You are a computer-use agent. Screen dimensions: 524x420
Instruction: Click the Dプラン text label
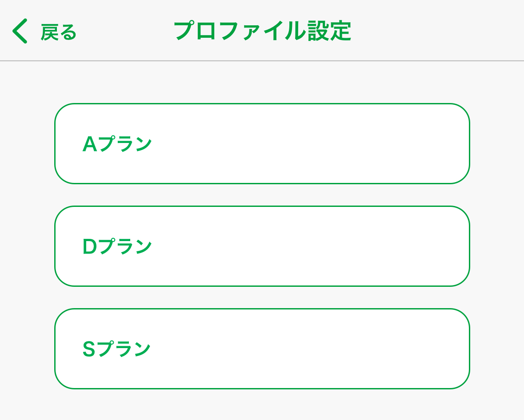point(117,246)
